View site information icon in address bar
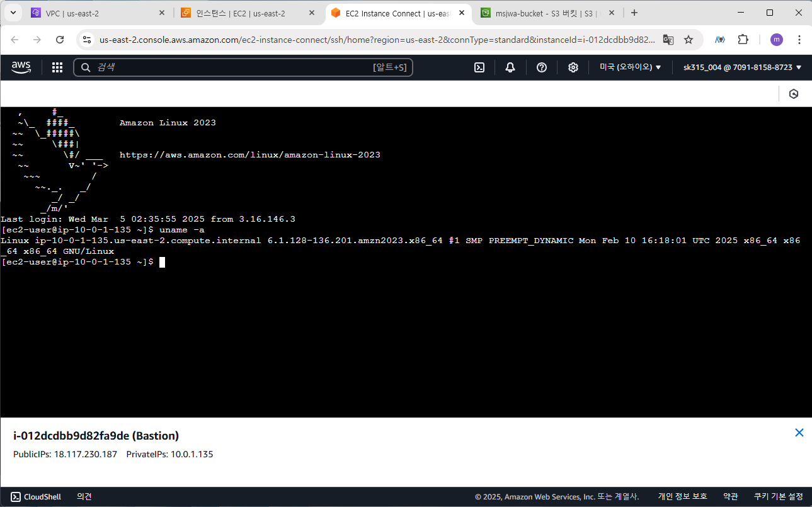The height and width of the screenshot is (507, 812). click(87, 40)
